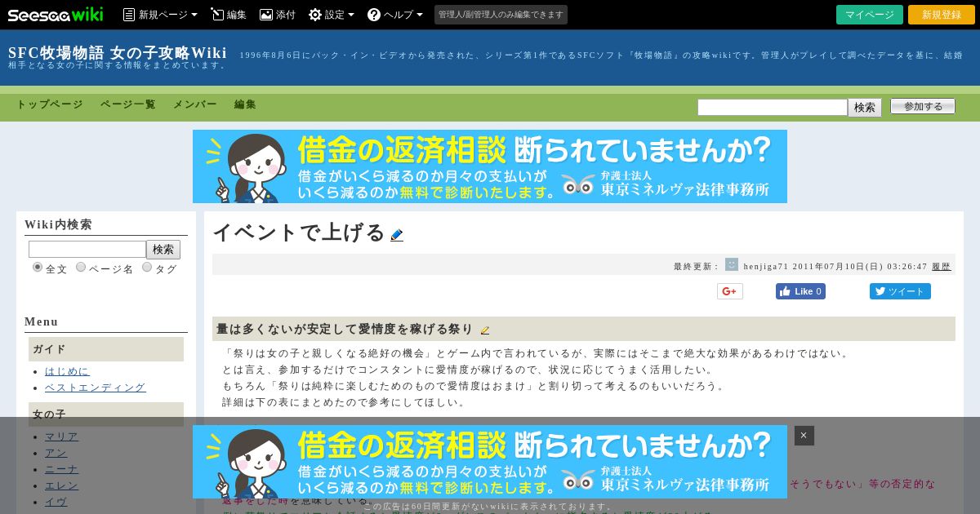Open the ベストエンディング sidebar link
This screenshot has height=514, width=980.
[96, 388]
